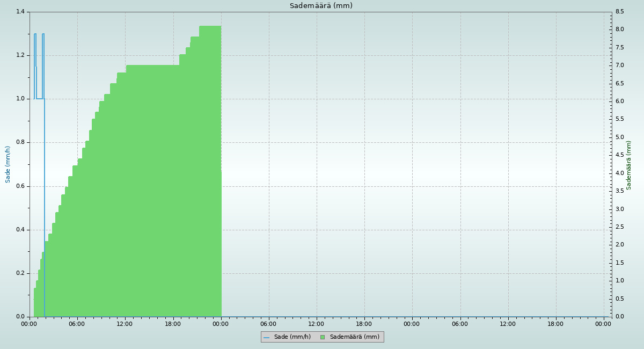Click the first 06:00 time axis label
The image size is (644, 349).
coord(77,324)
